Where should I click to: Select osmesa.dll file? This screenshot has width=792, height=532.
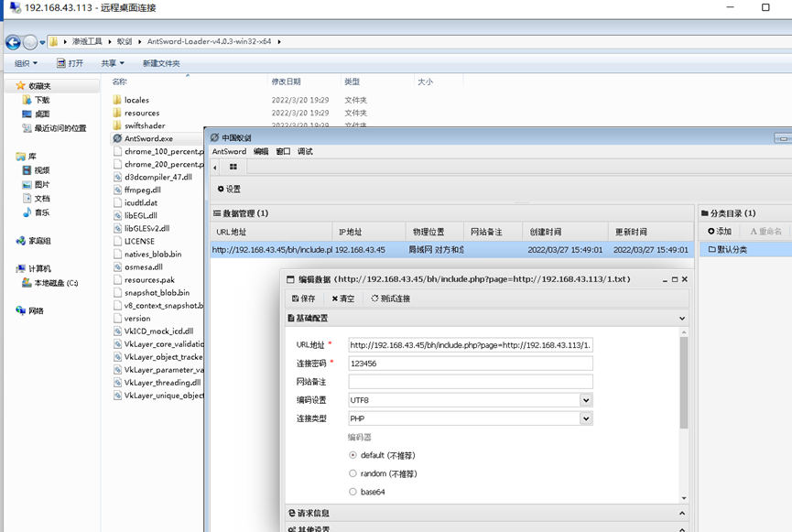(x=138, y=266)
